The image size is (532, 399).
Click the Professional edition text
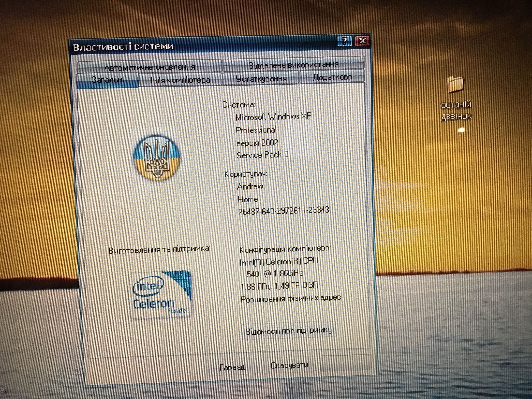[256, 130]
